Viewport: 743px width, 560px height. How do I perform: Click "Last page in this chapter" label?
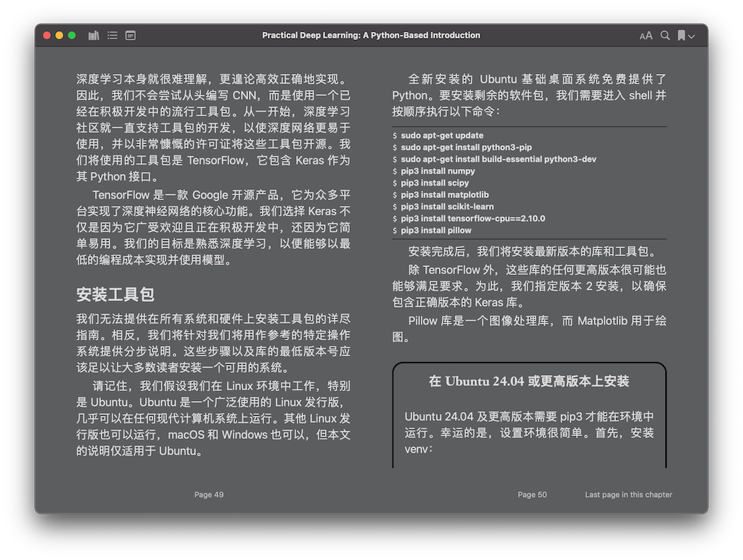pyautogui.click(x=628, y=494)
